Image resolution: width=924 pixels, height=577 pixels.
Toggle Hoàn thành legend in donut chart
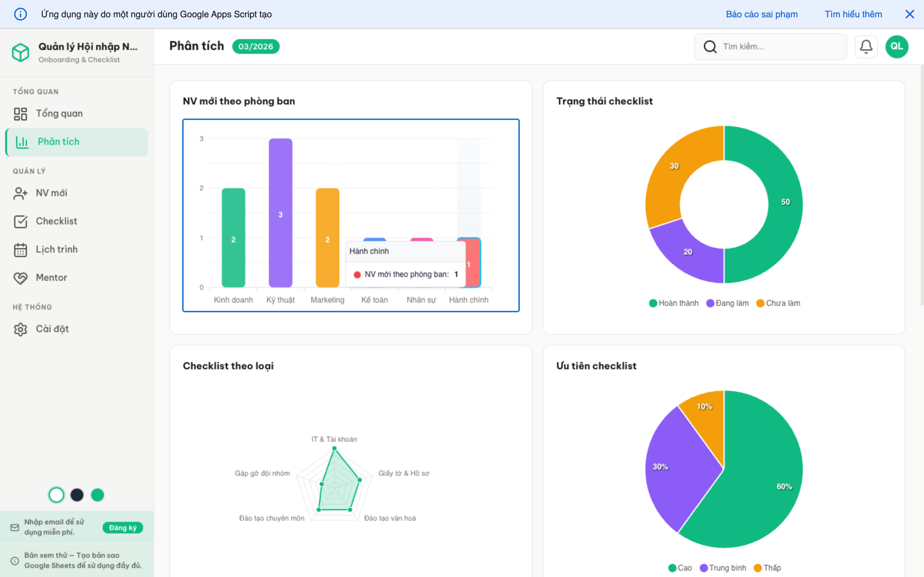click(x=673, y=303)
